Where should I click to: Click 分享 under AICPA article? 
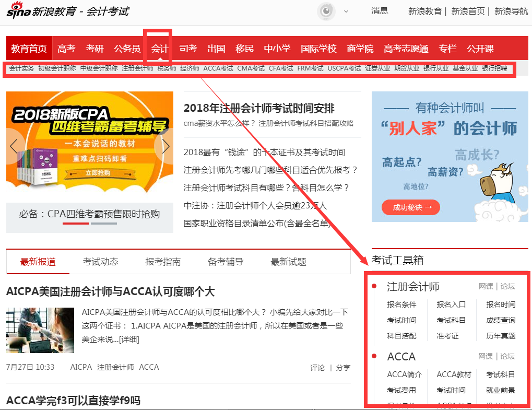pyautogui.click(x=343, y=368)
